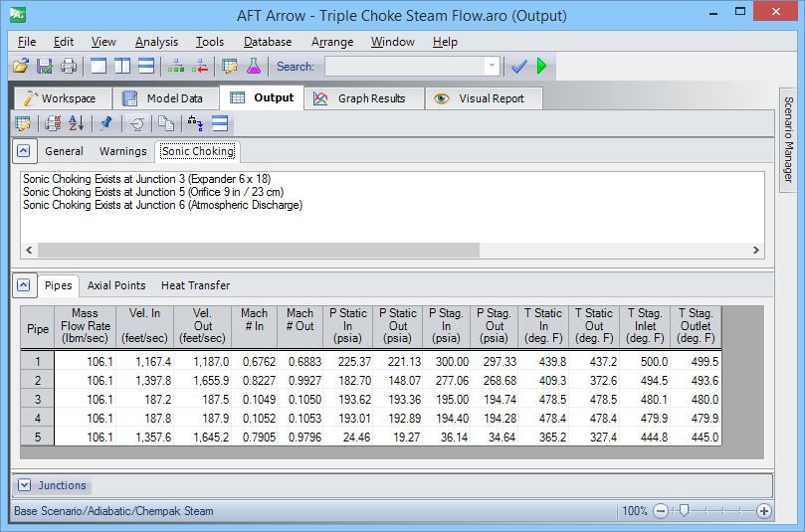This screenshot has height=532, width=805.
Task: Switch to the Model Data tab
Action: (x=165, y=98)
